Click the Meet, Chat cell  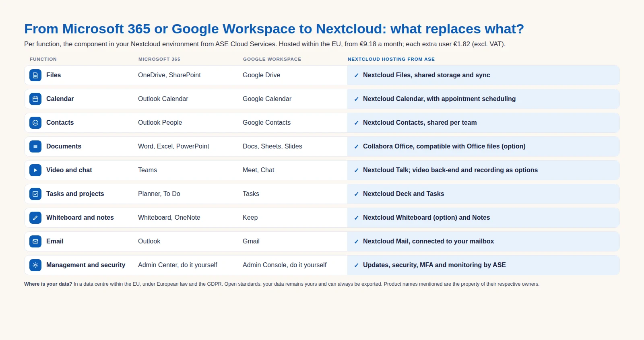[258, 170]
